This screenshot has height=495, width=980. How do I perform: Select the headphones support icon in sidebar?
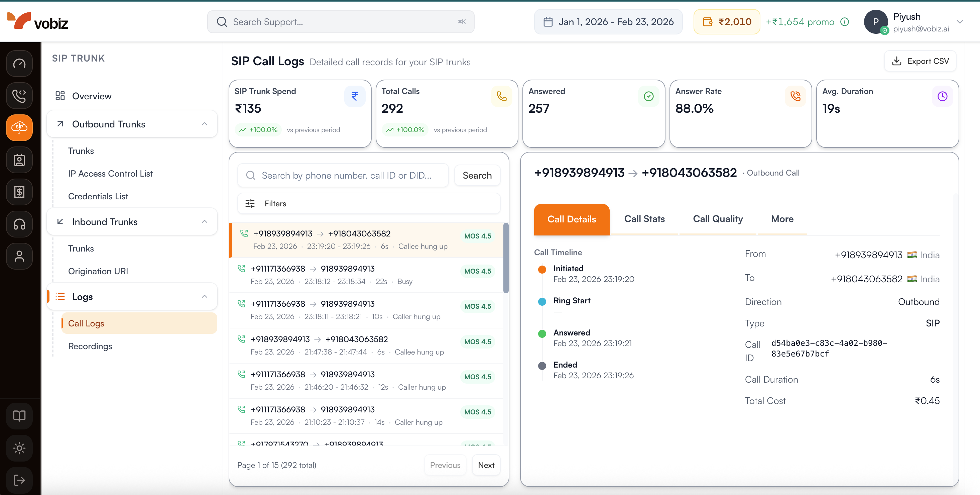[x=19, y=224]
